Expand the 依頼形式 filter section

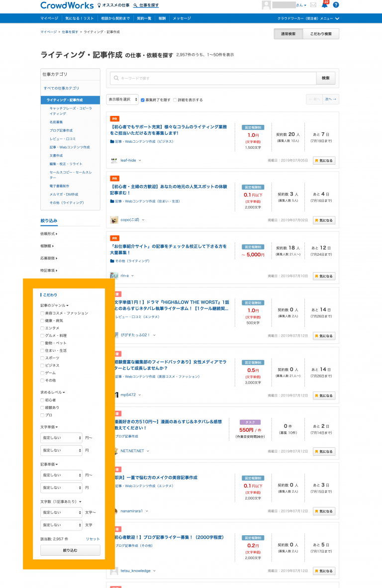tap(49, 234)
